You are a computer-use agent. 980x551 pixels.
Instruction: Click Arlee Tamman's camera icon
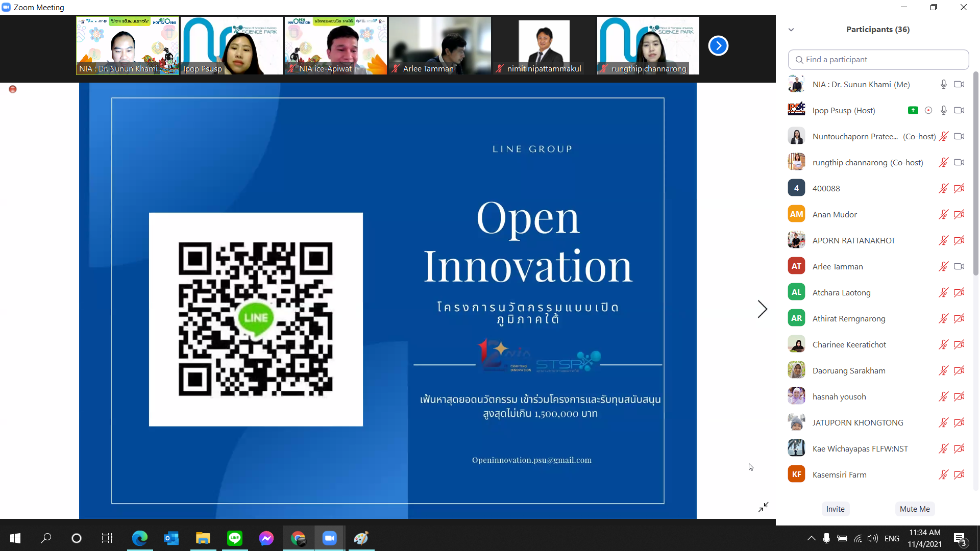(x=959, y=266)
